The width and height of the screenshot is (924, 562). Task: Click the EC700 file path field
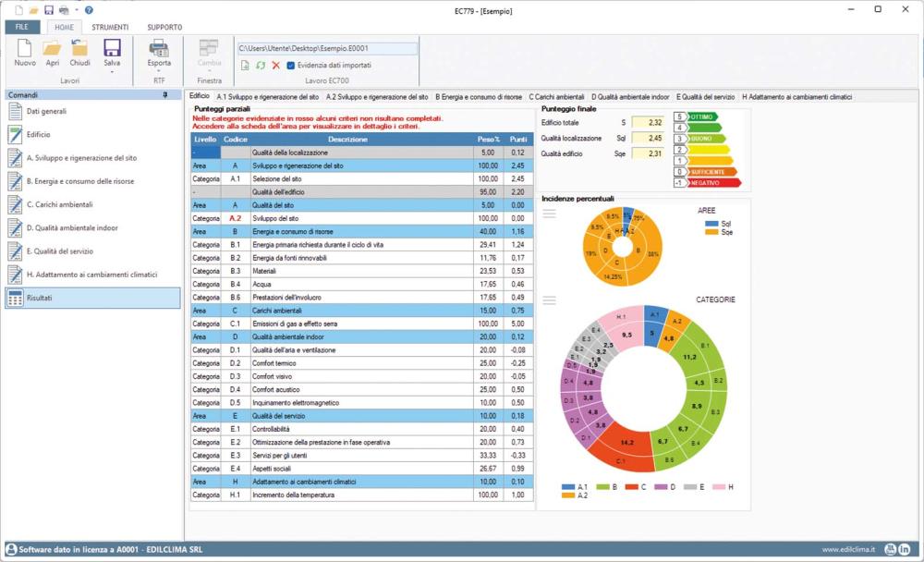(327, 48)
